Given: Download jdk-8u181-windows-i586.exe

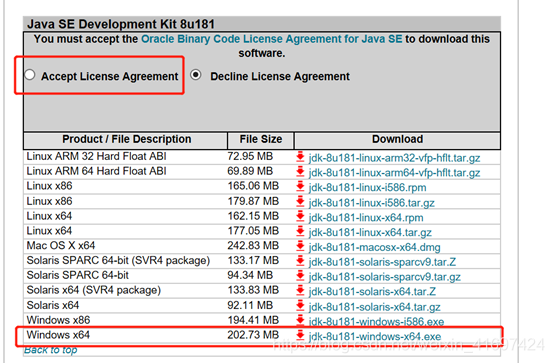Looking at the screenshot, I should pos(376,322).
